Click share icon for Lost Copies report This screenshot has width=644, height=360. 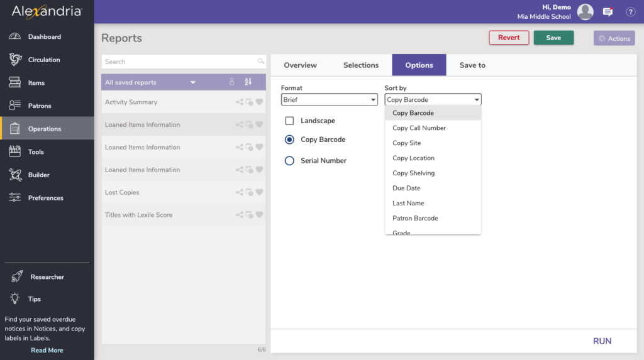click(240, 193)
